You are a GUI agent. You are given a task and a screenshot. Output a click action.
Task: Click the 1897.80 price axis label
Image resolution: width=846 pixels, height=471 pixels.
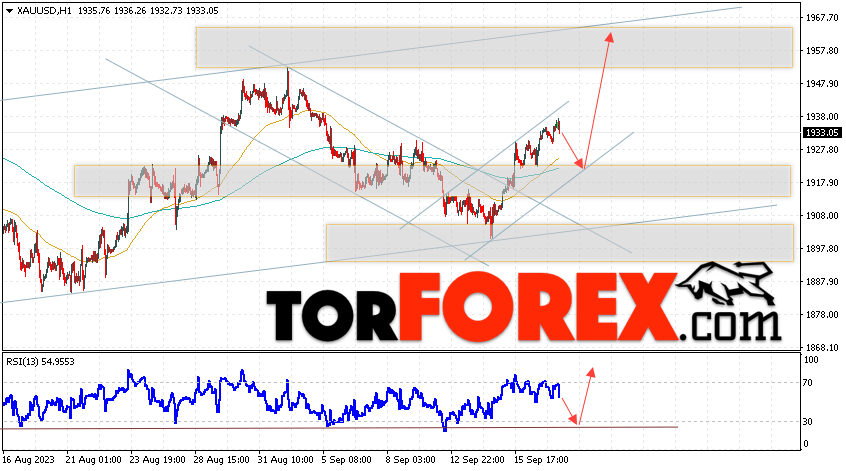coord(822,249)
